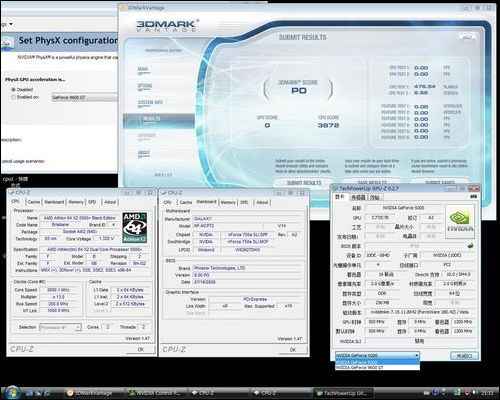Switch to Memory tab in right CPU-Z window
The width and height of the screenshot is (500, 400).
click(x=228, y=202)
